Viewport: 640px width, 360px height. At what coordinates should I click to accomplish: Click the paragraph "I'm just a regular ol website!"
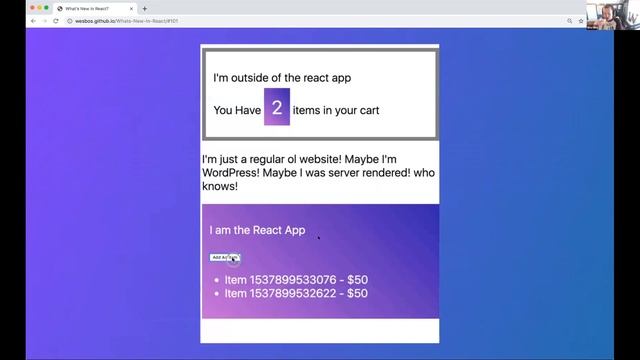pos(318,173)
